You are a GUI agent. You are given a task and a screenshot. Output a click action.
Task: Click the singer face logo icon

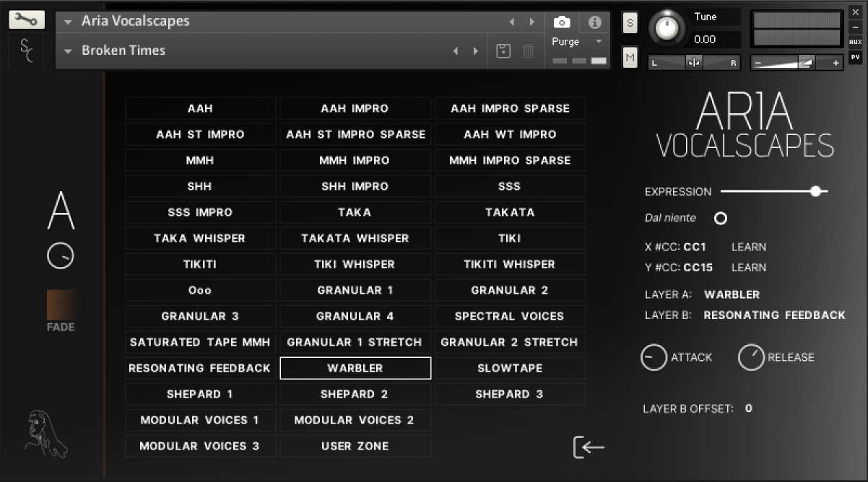(x=45, y=434)
